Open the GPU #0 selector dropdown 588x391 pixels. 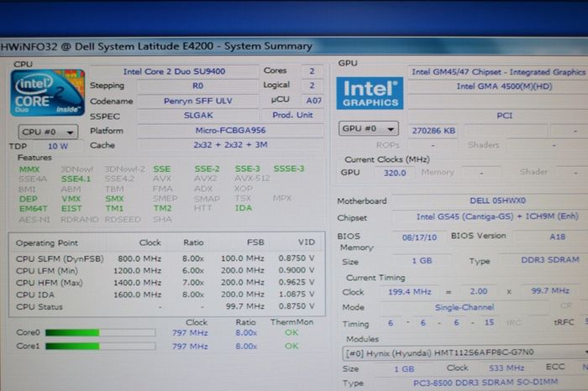tap(368, 128)
